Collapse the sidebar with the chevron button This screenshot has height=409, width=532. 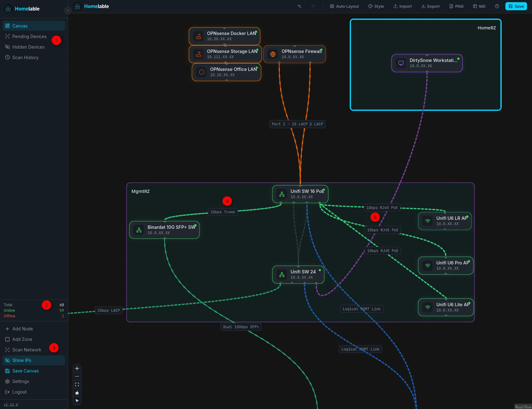tap(68, 11)
